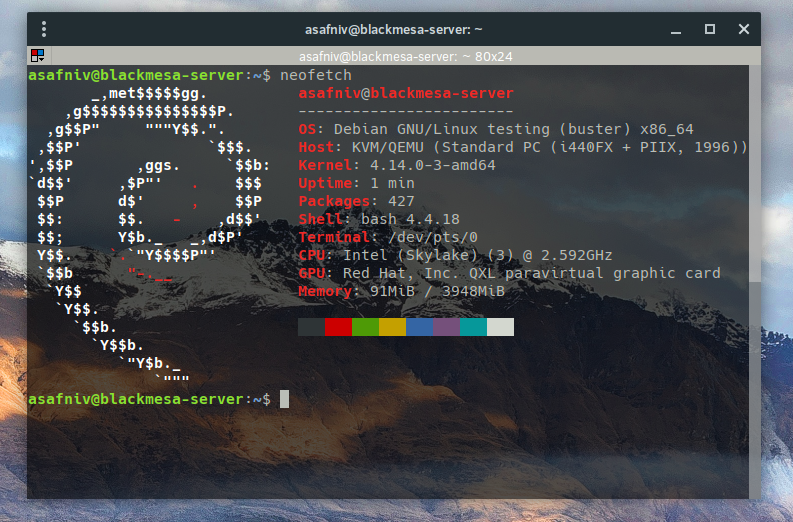The height and width of the screenshot is (522, 793).
Task: Click the green color block
Action: point(365,327)
